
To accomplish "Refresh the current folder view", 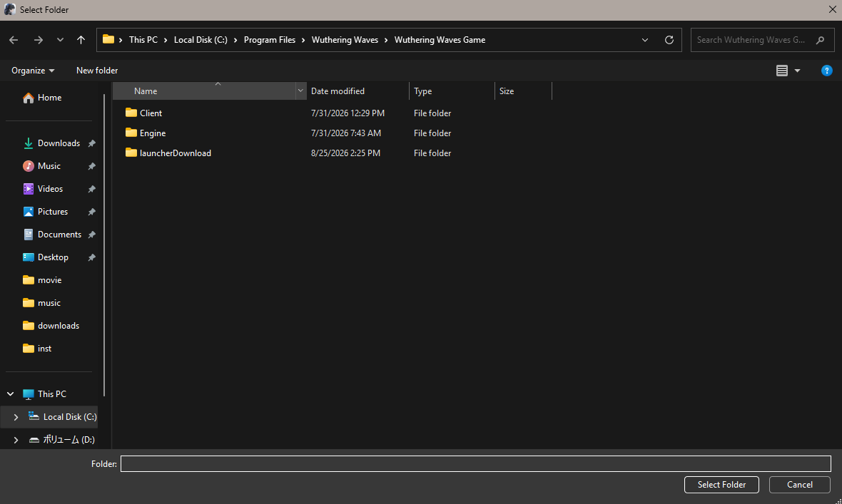I will click(669, 40).
